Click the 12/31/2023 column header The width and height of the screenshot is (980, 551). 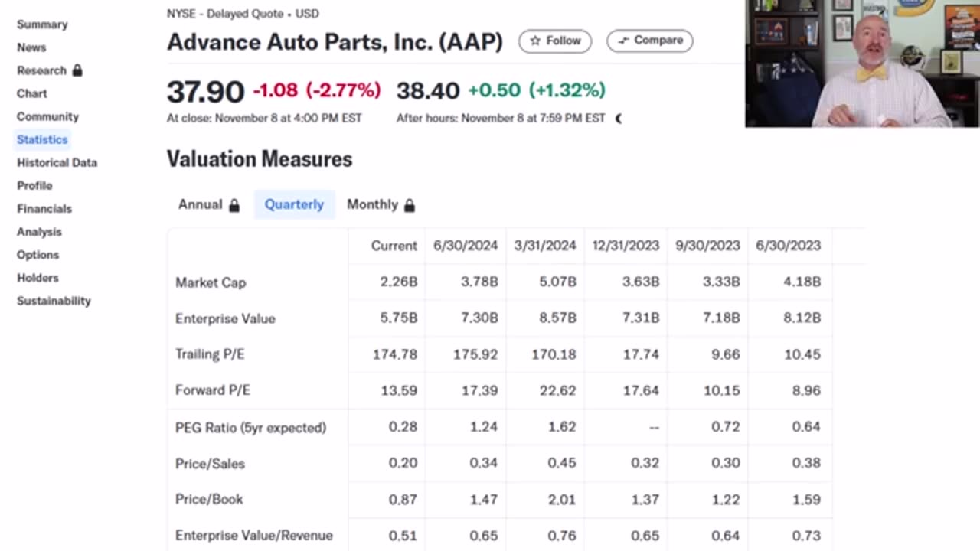[626, 246]
